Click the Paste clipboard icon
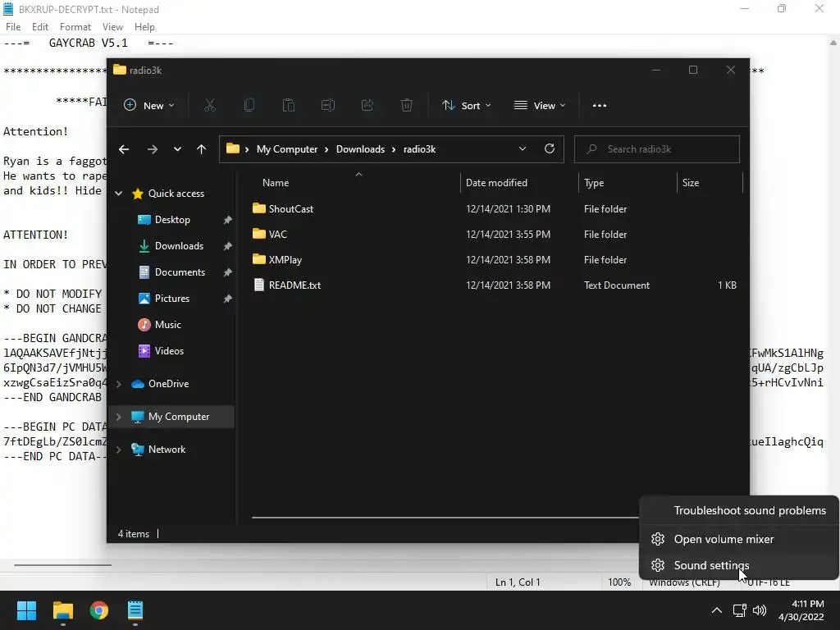The height and width of the screenshot is (630, 840). tap(289, 106)
